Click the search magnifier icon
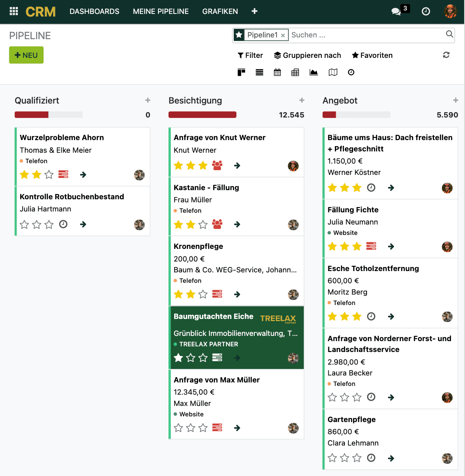Screen dimensions: 465x476 point(449,34)
